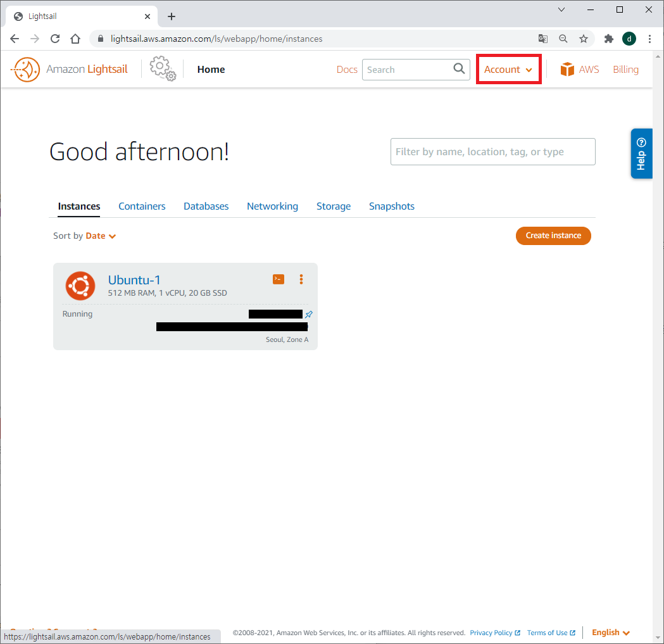Click the translate page icon in address bar
Image resolution: width=664 pixels, height=644 pixels.
543,39
